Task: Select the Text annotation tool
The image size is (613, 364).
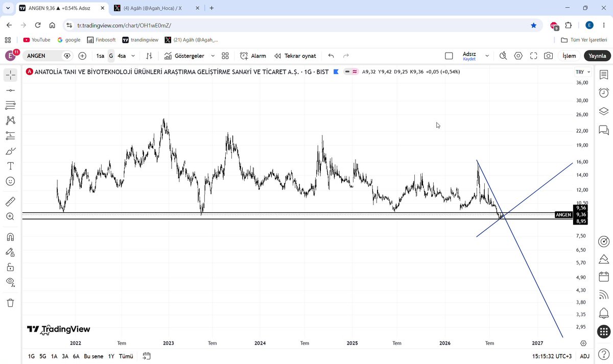Action: tap(10, 166)
